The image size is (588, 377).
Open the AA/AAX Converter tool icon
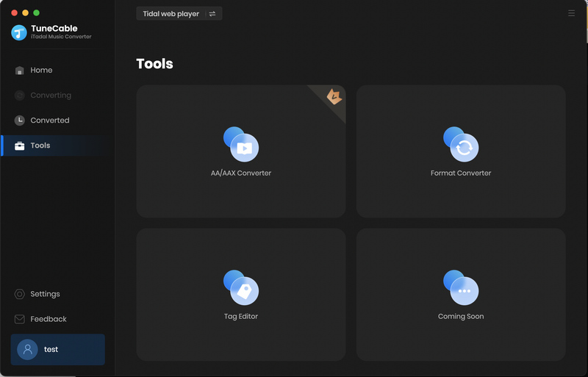pos(241,145)
